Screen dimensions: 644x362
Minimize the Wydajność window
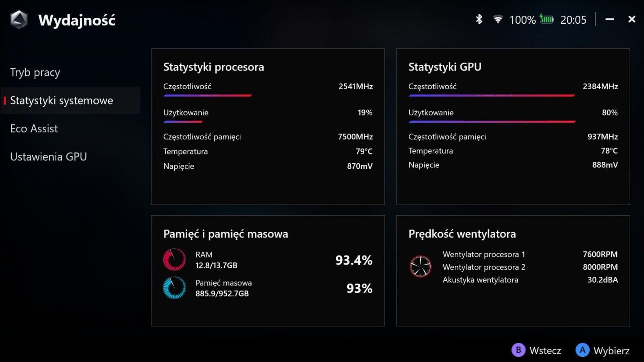610,19
